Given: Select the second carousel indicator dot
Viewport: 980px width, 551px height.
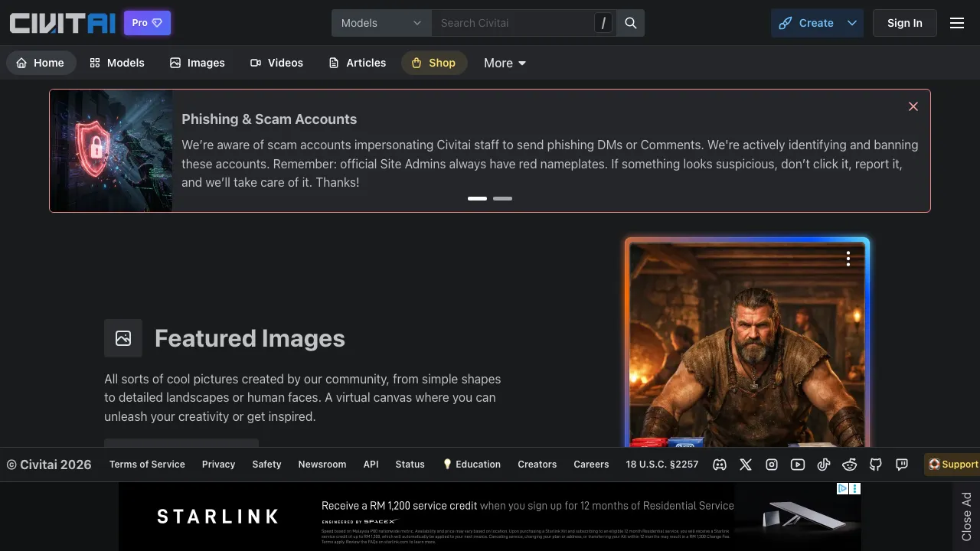Looking at the screenshot, I should coord(502,198).
